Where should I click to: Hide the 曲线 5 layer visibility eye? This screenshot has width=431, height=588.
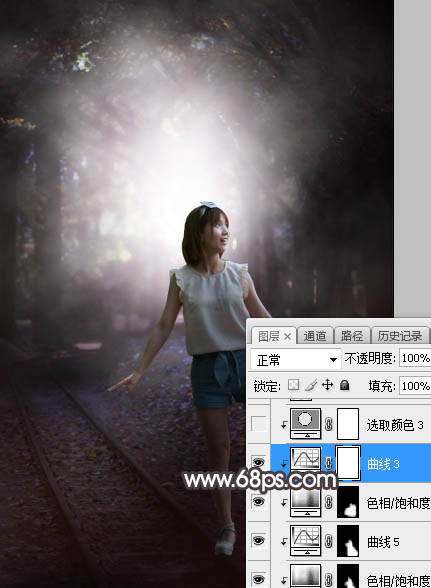[258, 540]
